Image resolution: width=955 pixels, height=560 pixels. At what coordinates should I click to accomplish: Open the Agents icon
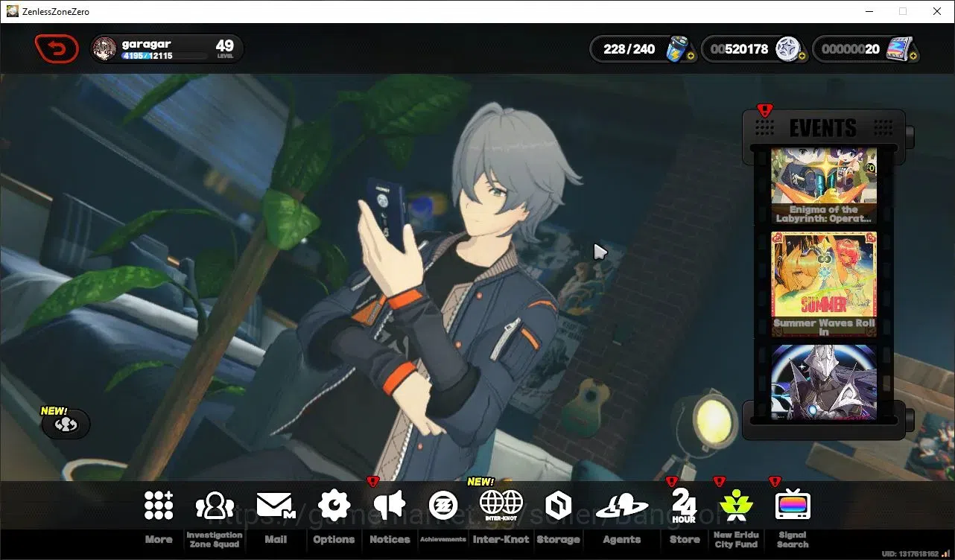click(x=622, y=506)
